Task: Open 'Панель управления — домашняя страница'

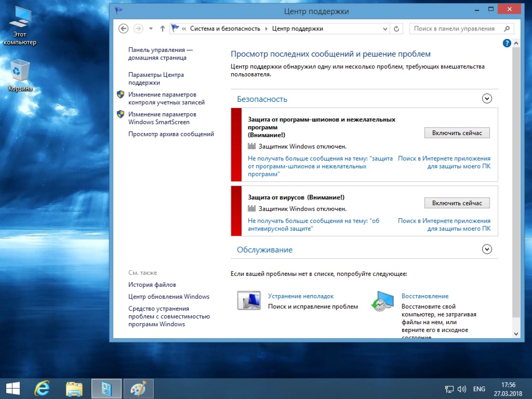Action: 160,54
